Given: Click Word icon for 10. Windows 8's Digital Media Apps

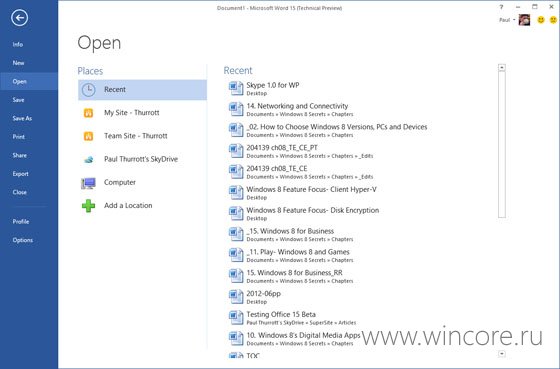Looking at the screenshot, I should (x=236, y=338).
